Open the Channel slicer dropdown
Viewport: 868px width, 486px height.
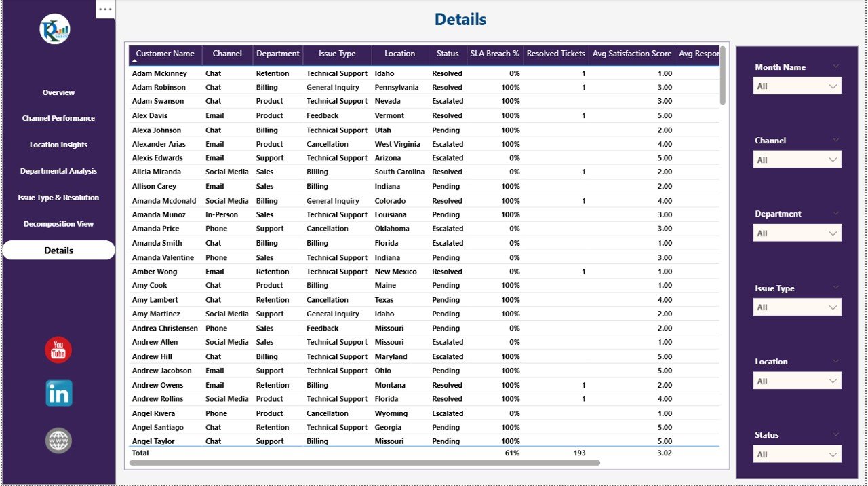797,160
